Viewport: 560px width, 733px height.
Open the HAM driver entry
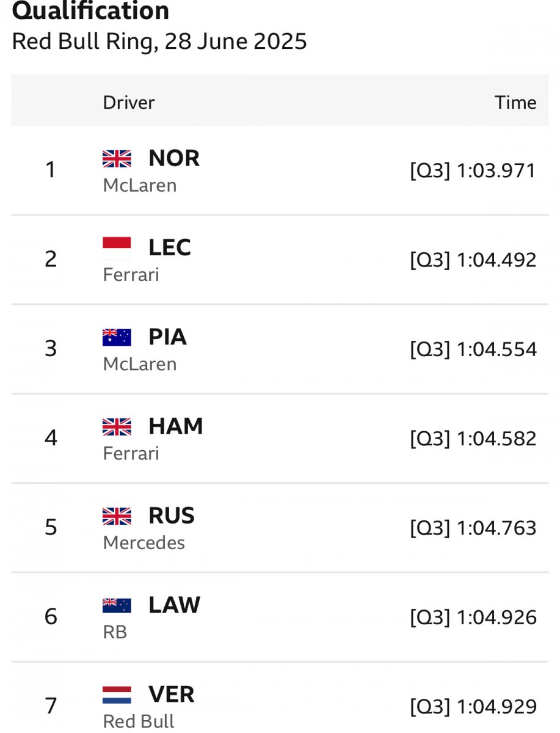tap(176, 426)
